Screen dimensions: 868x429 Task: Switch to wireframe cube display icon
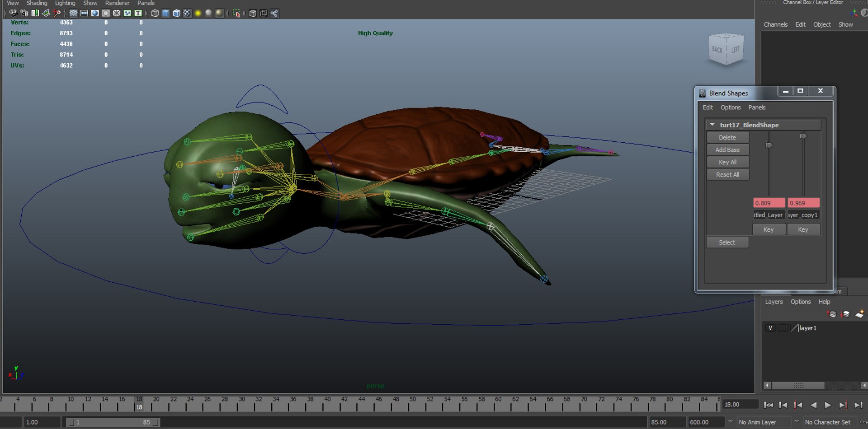tap(155, 13)
